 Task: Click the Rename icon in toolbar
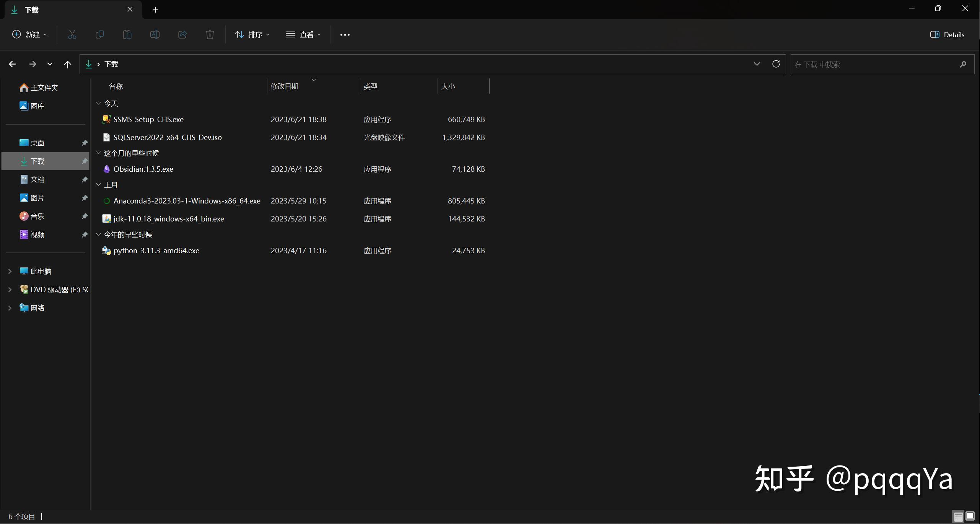[x=155, y=34]
